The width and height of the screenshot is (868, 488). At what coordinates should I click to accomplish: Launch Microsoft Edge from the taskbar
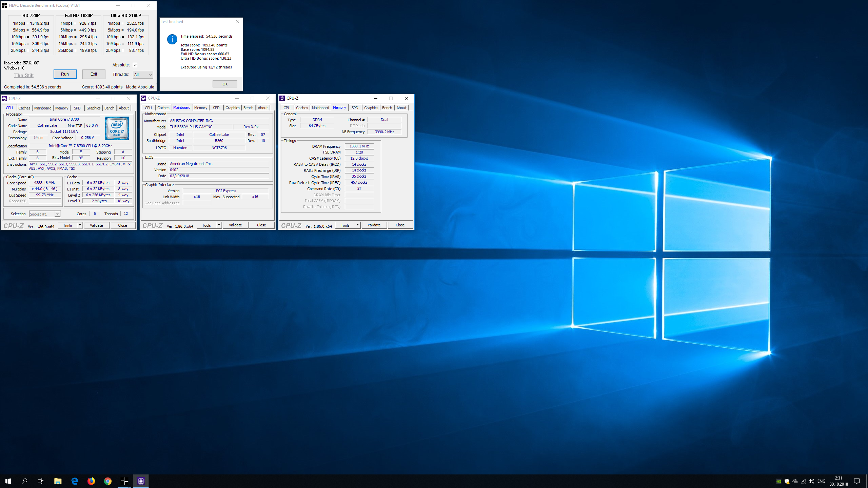pos(75,481)
